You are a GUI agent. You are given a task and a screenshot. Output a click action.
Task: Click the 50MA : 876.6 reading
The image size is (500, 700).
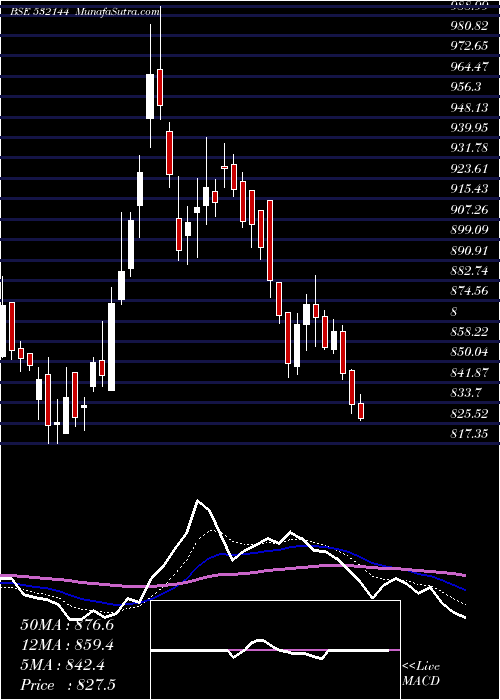(67, 625)
